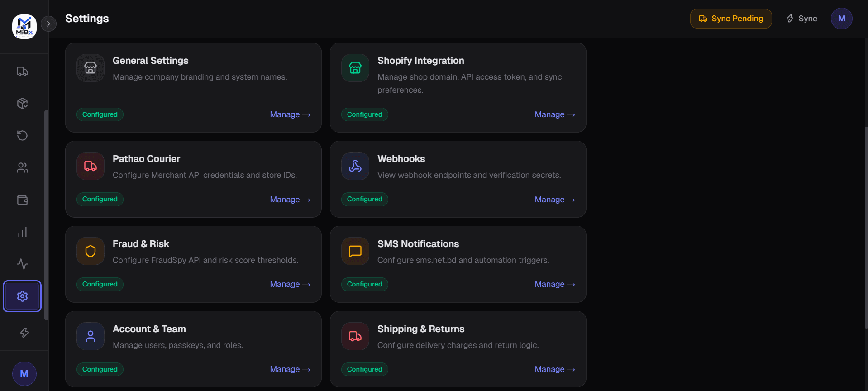Click the Configured badge on General Settings
868x391 pixels.
100,114
